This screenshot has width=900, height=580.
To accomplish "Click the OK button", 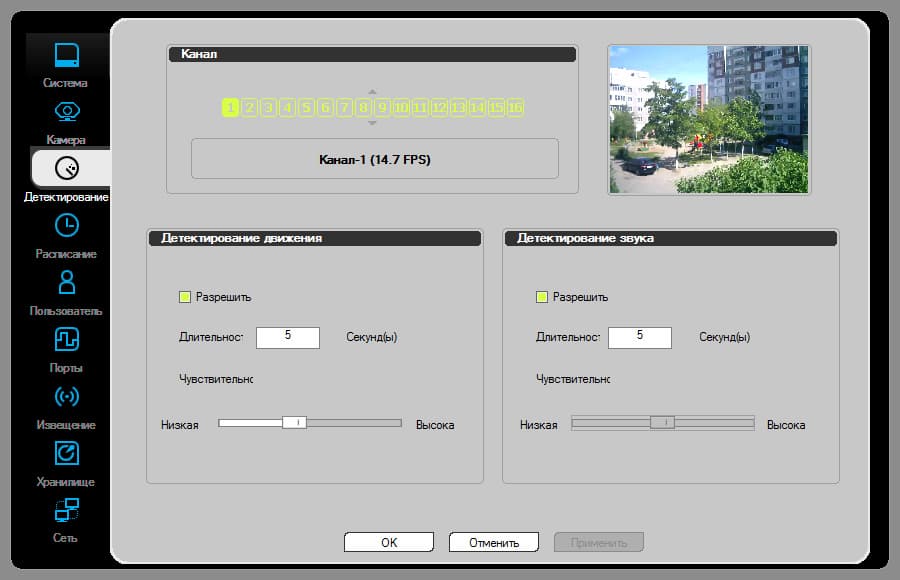I will (x=389, y=542).
